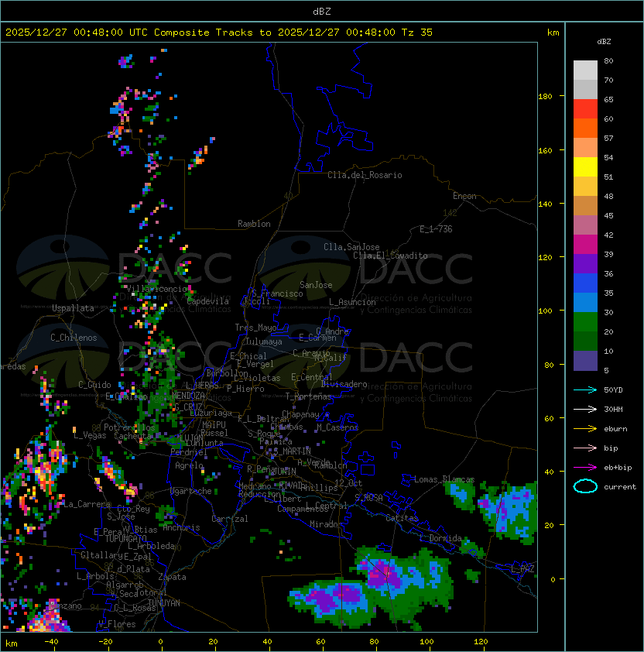Click the 'Manzano' map label
This screenshot has width=644, height=652.
(65, 606)
